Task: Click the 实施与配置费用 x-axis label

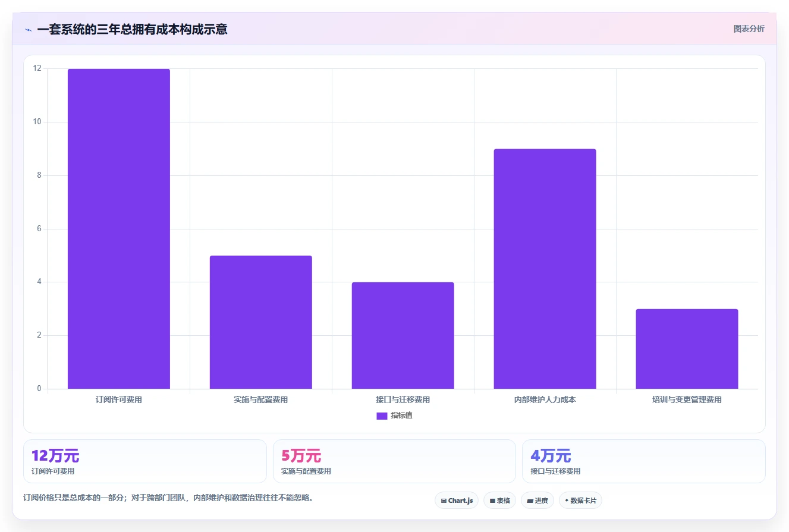Action: tap(261, 400)
